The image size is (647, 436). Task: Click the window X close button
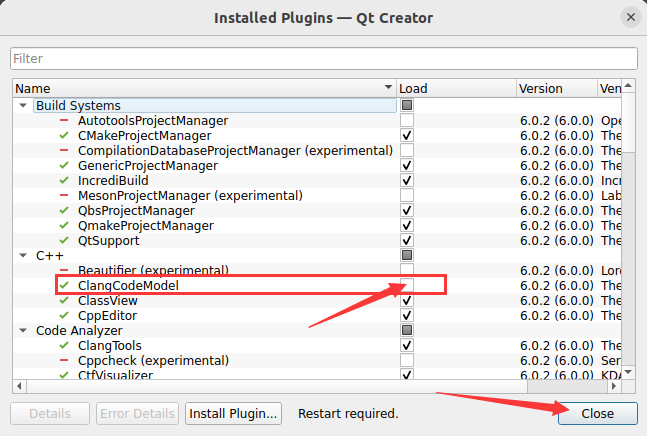tap(631, 17)
